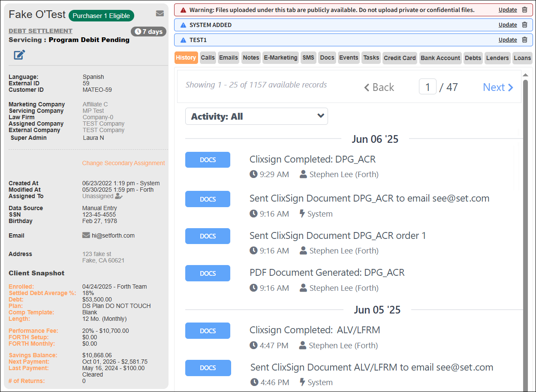Switch to the Calls tab
Viewport: 536px width, 392px height.
[208, 57]
